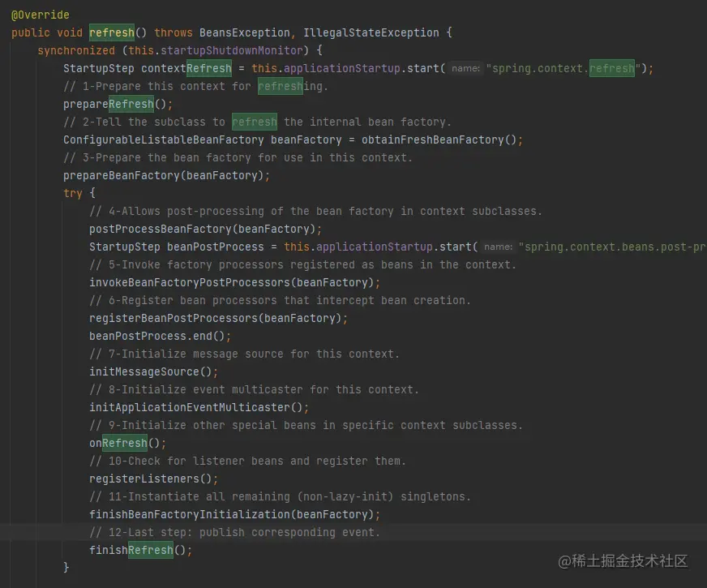Click the beanPostProcess variable declaration
This screenshot has width=707, height=588.
point(215,247)
